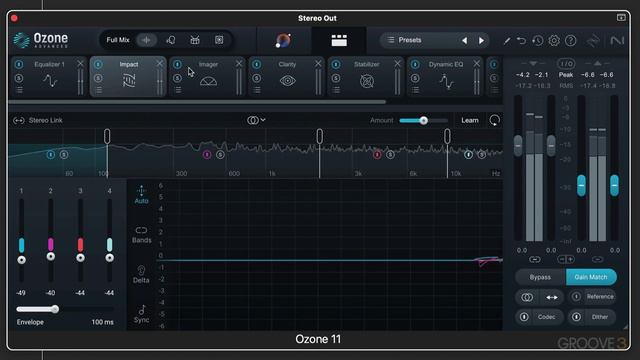Open the module chain view icon
The height and width of the screenshot is (360, 640).
[x=339, y=40]
